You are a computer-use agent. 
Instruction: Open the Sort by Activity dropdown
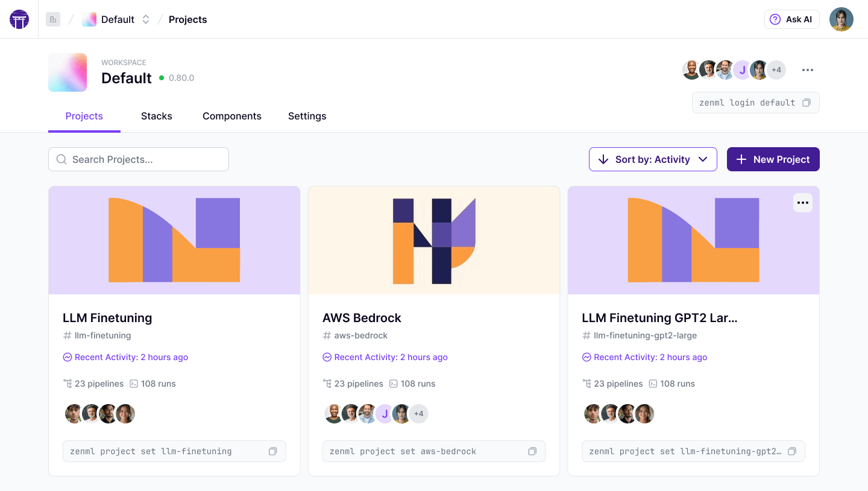point(653,159)
